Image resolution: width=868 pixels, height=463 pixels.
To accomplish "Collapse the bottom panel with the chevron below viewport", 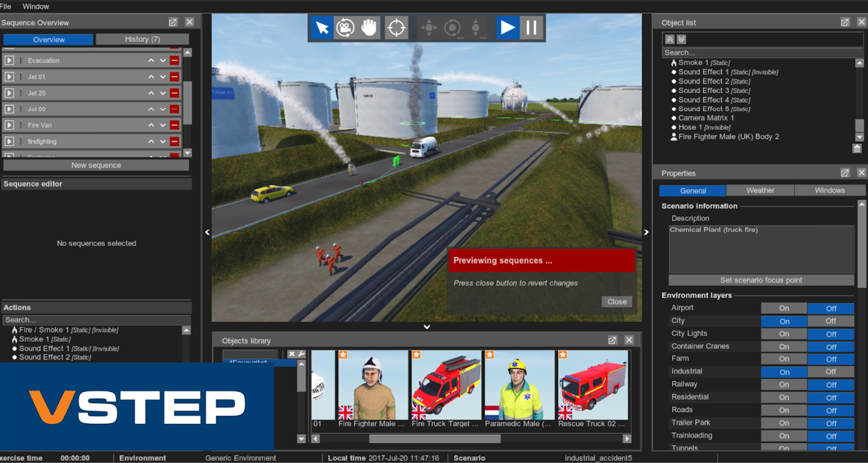I will 427,327.
